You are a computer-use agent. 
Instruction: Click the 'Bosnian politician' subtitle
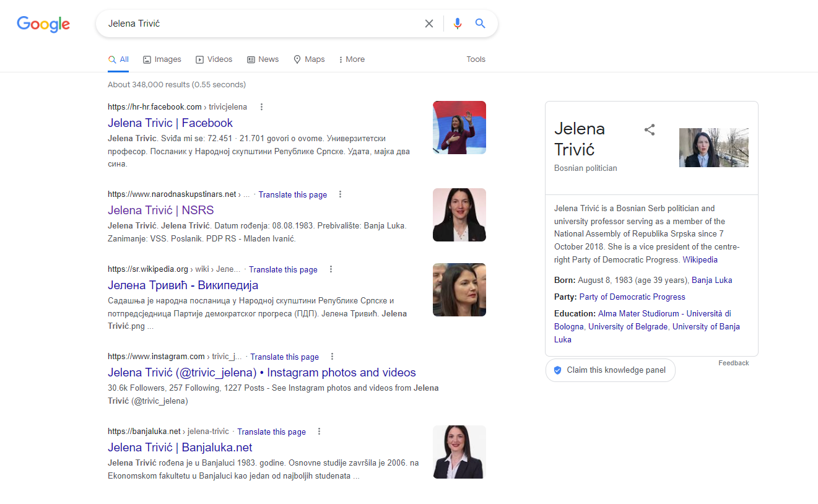[585, 168]
